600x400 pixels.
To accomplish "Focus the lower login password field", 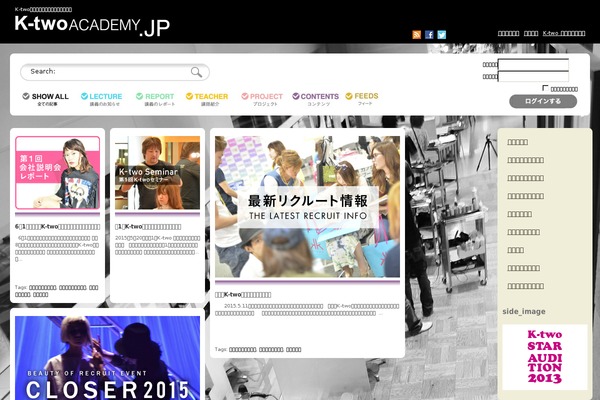I will click(533, 77).
